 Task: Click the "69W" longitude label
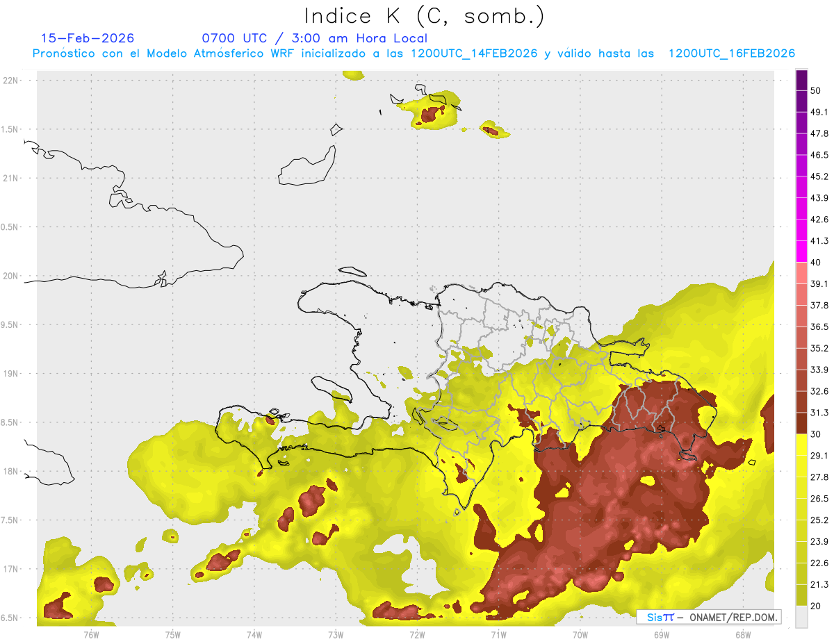click(x=662, y=635)
